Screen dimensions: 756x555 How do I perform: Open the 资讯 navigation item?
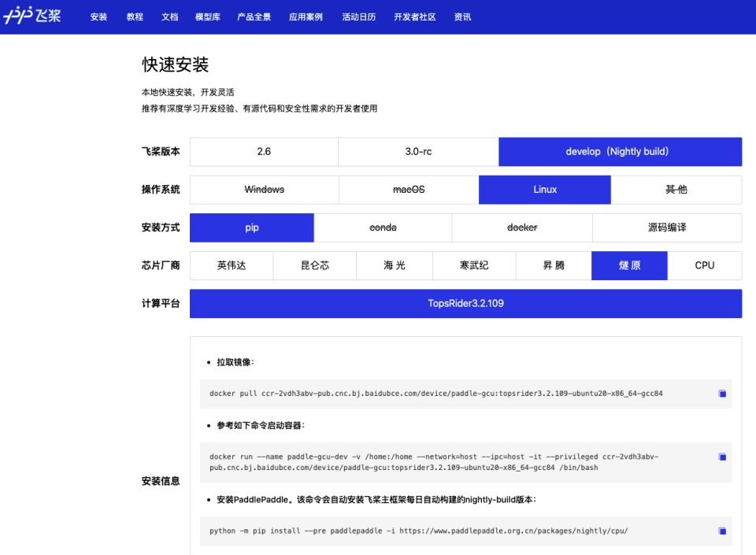[462, 17]
